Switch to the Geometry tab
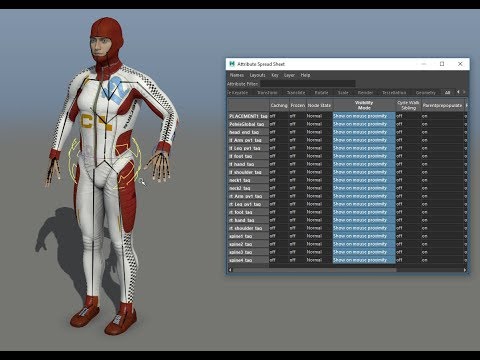The image size is (480, 360). 426,93
